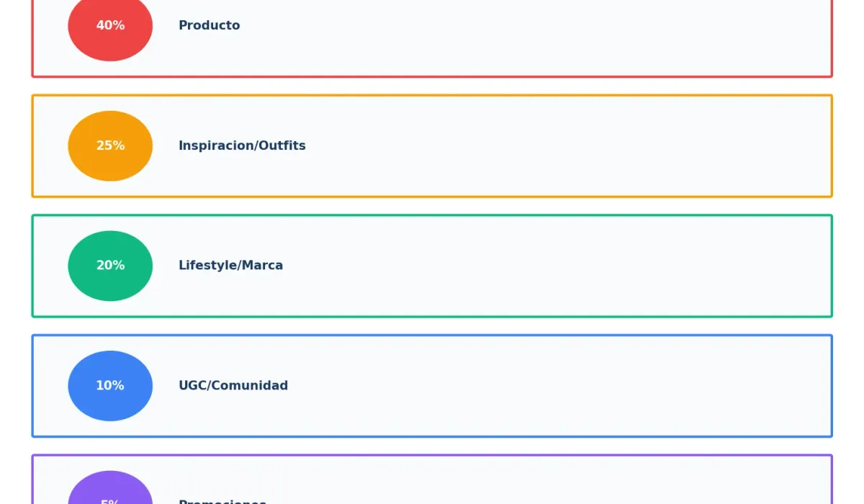Click the purple 5% circle
Viewport: 864px width, 504px height.
110,488
